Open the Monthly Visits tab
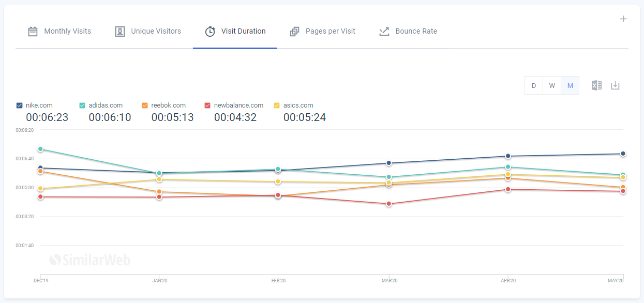 [59, 31]
